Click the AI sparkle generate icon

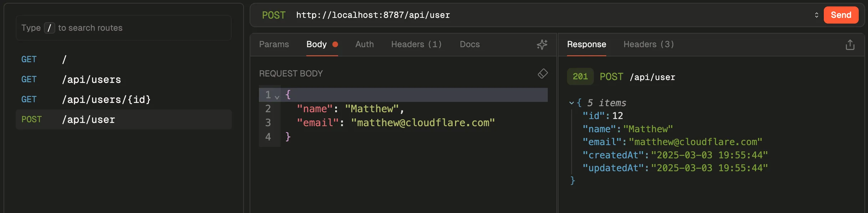542,44
